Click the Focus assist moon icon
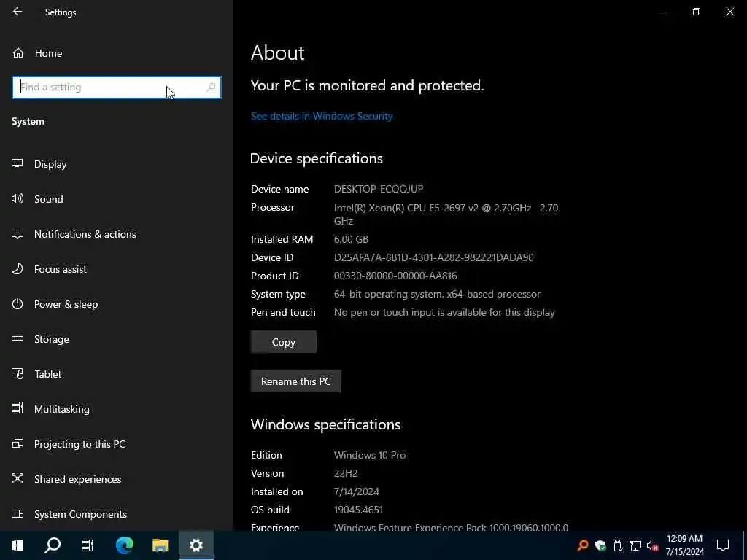Image resolution: width=747 pixels, height=560 pixels. click(x=18, y=268)
